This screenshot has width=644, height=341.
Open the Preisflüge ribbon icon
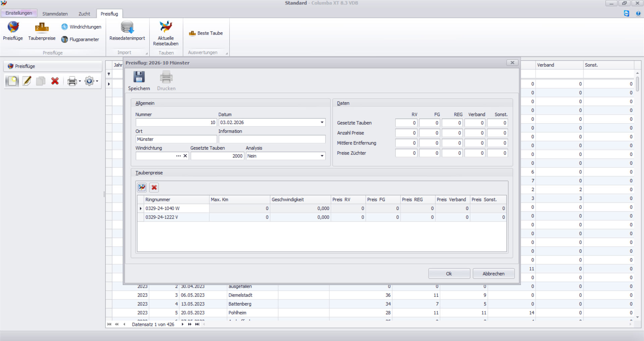click(x=13, y=27)
